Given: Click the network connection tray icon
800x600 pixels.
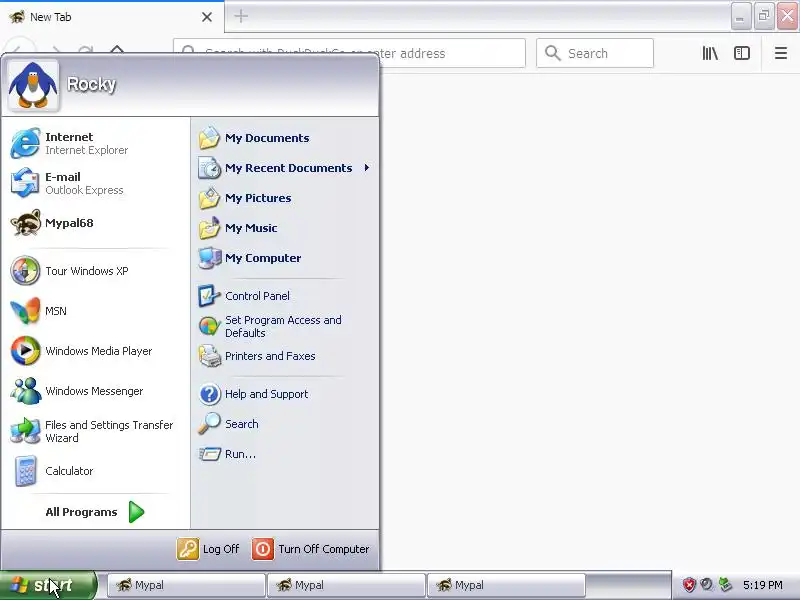Looking at the screenshot, I should pyautogui.click(x=725, y=585).
